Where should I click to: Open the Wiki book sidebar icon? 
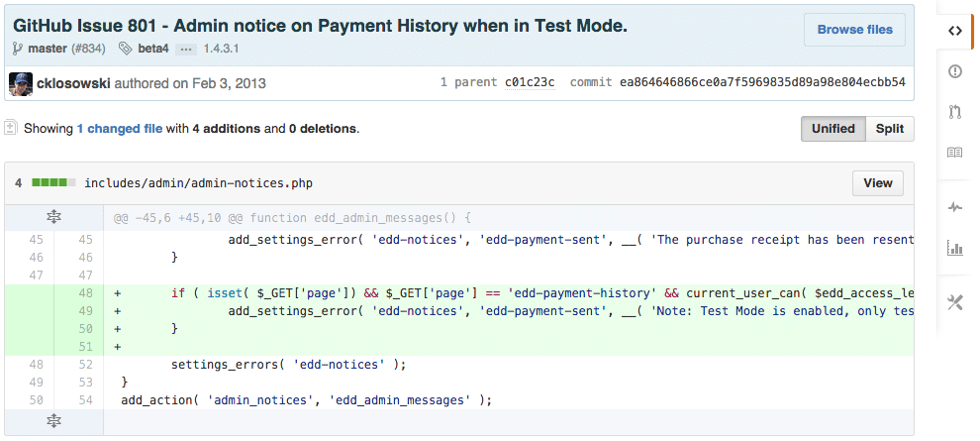954,153
